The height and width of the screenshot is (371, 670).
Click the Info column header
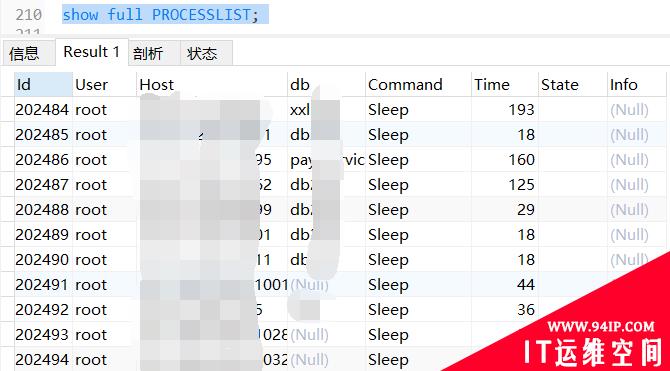tap(637, 85)
